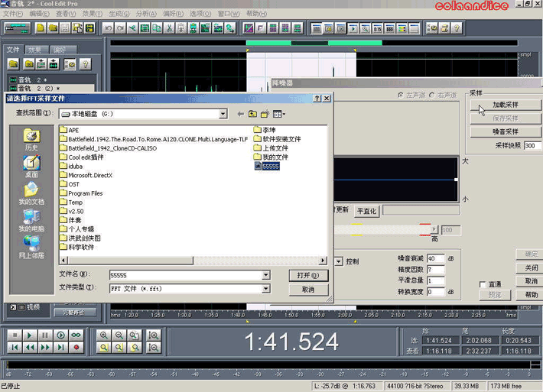Click the History shortcut in places bar
Viewport: 543px width, 392px height.
pos(31,138)
